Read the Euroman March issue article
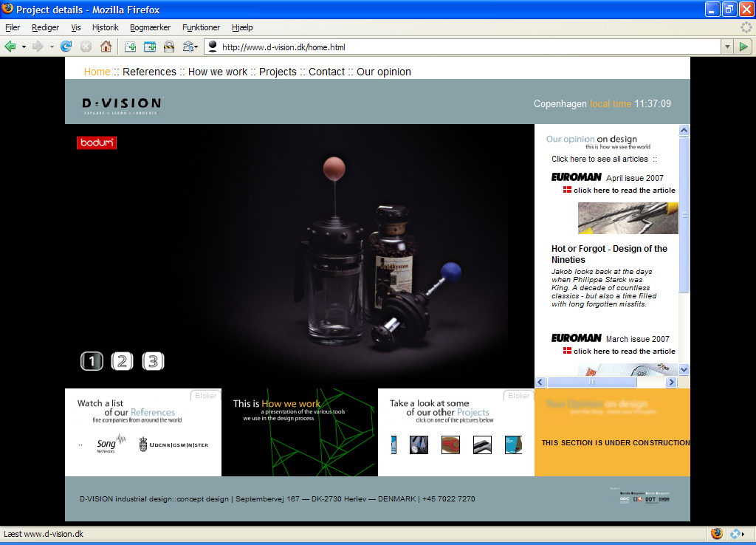756x545 pixels. (625, 352)
